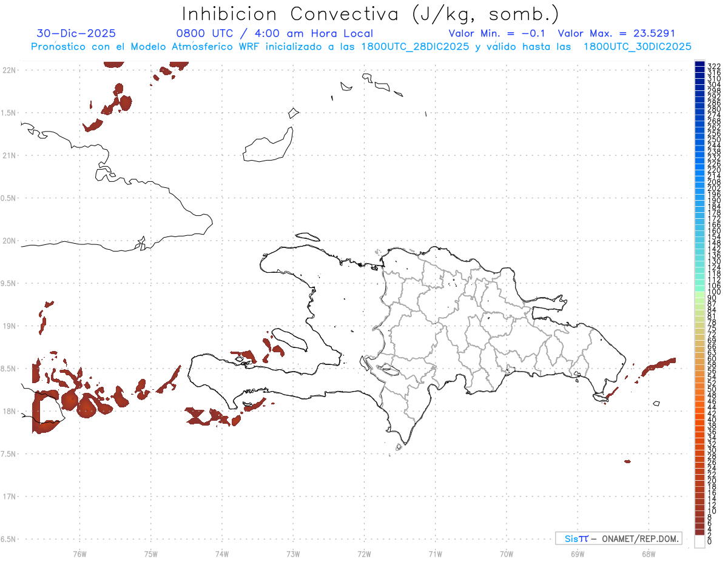Click the '75W' longitude label
Screen dimensions: 728x562
click(x=151, y=554)
